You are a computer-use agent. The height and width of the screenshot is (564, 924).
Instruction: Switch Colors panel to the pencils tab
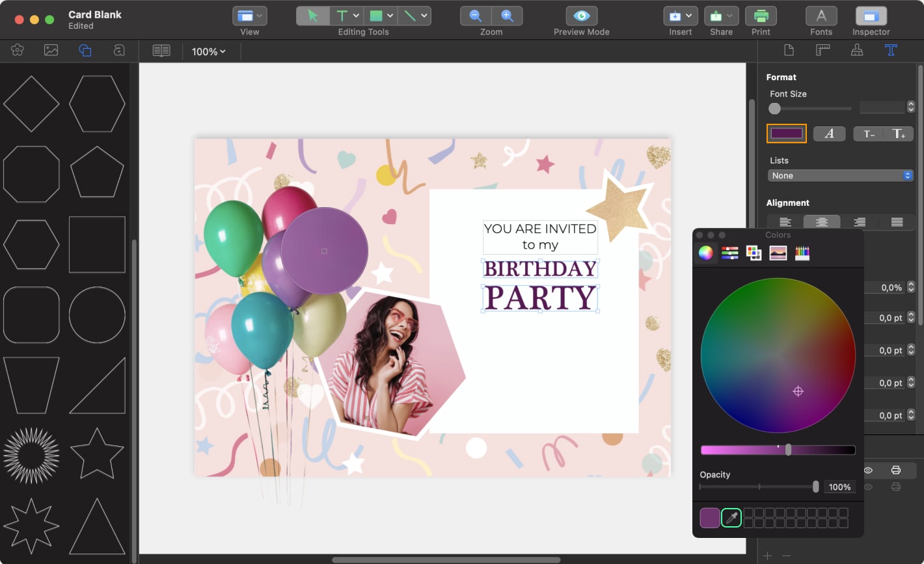(x=802, y=253)
